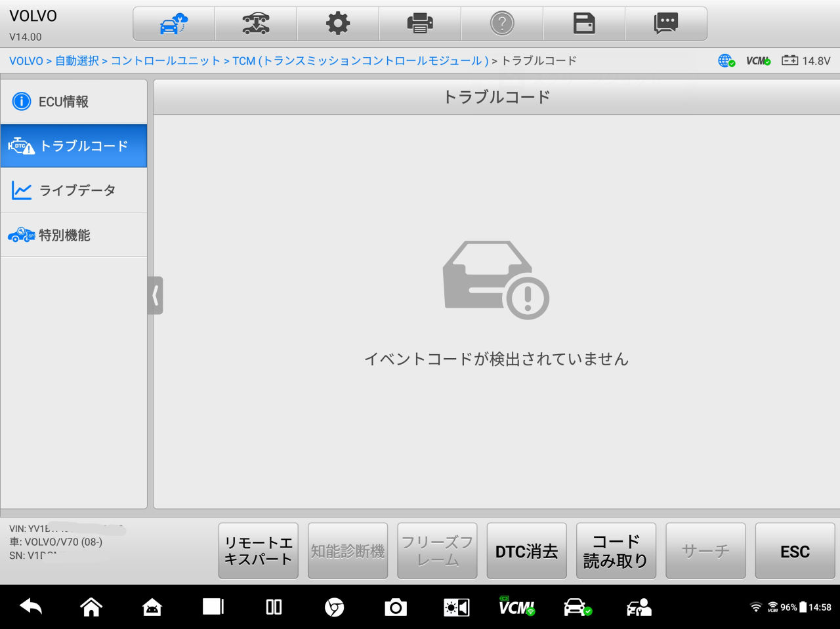Screen dimensions: 840x629
Task: Click the DTC消去 button
Action: [526, 551]
